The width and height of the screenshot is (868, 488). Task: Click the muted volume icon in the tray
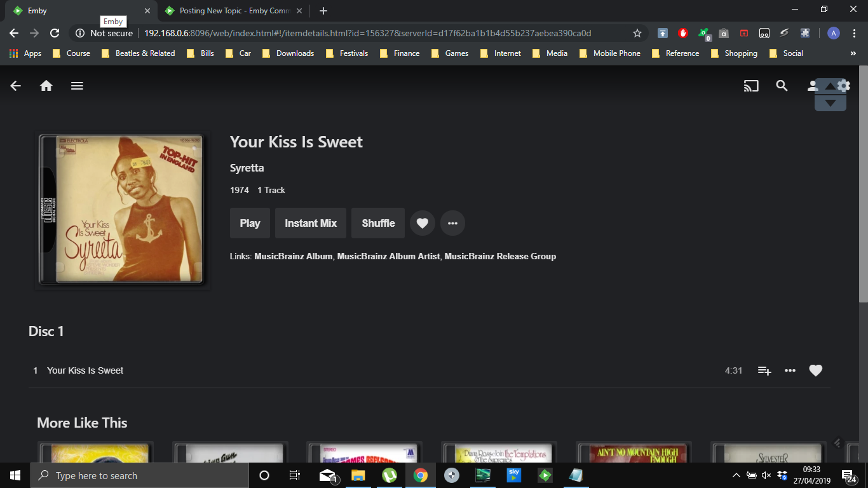766,475
